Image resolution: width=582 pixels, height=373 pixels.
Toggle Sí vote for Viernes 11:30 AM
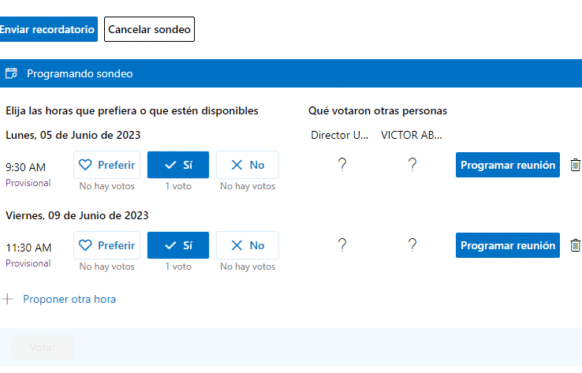[178, 245]
